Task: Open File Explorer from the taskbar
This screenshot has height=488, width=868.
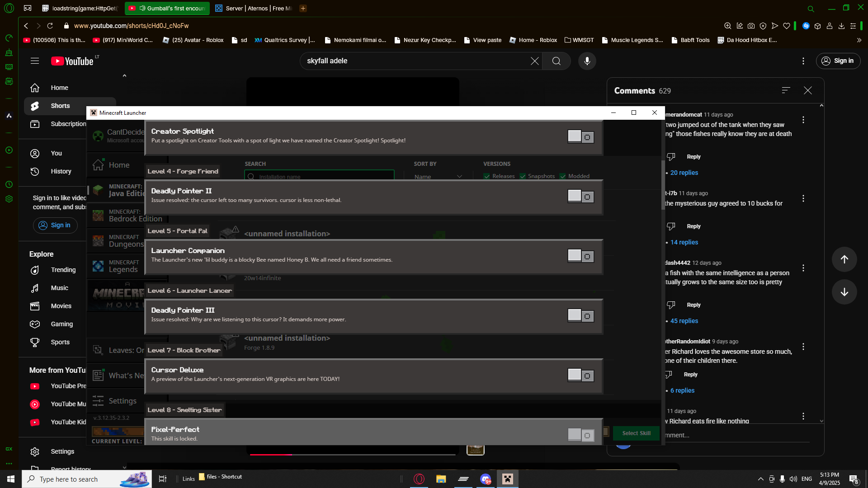Action: coord(441,479)
